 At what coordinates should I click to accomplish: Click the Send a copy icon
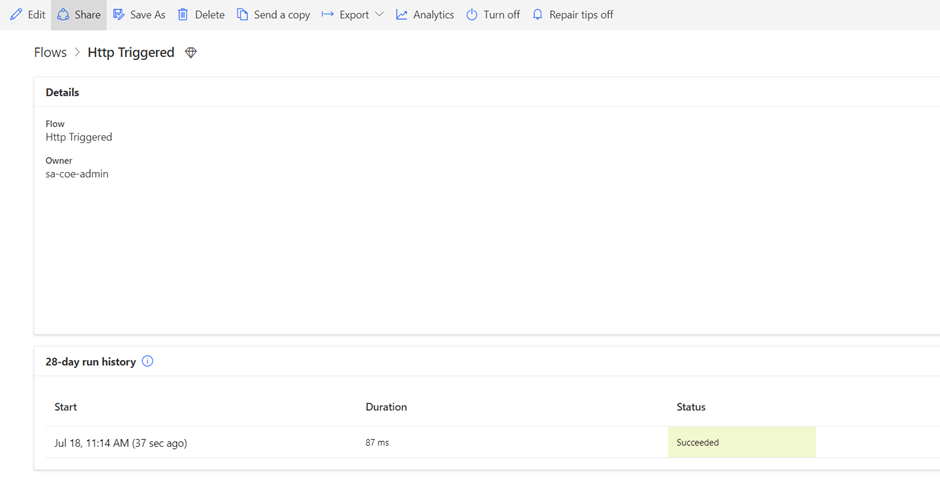243,15
